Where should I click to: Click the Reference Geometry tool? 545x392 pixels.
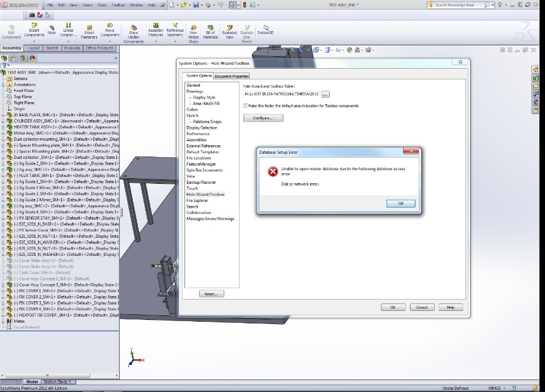[x=175, y=30]
